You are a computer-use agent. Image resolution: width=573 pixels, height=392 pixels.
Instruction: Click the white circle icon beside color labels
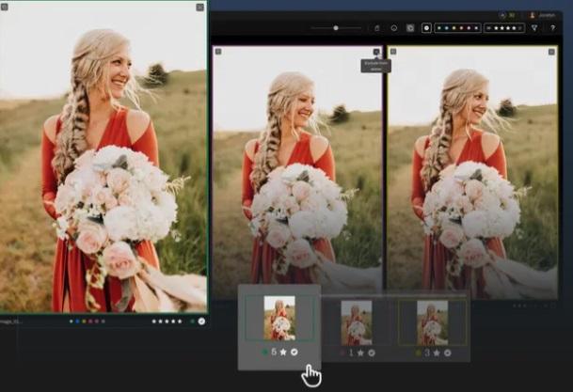(426, 28)
